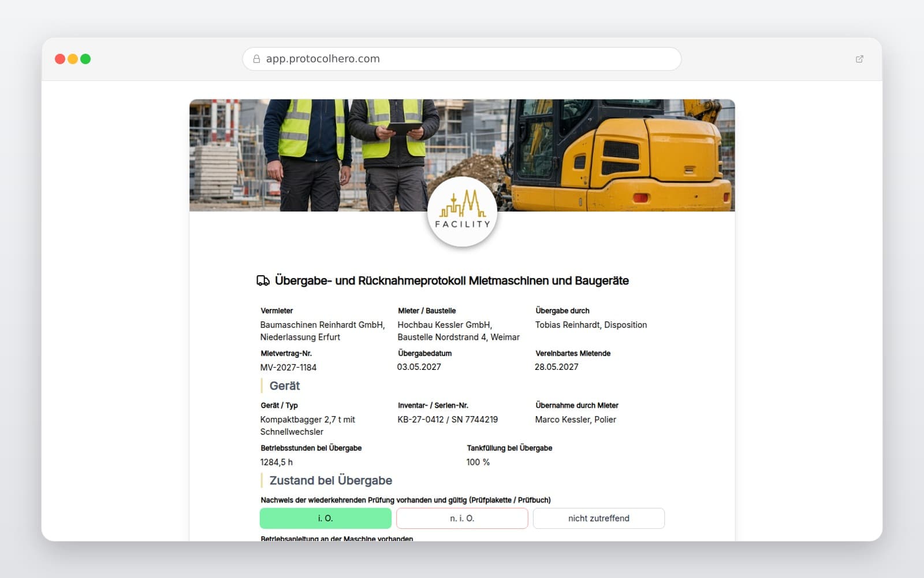
Task: Click the 'Übergabe durch' field label
Action: click(562, 311)
